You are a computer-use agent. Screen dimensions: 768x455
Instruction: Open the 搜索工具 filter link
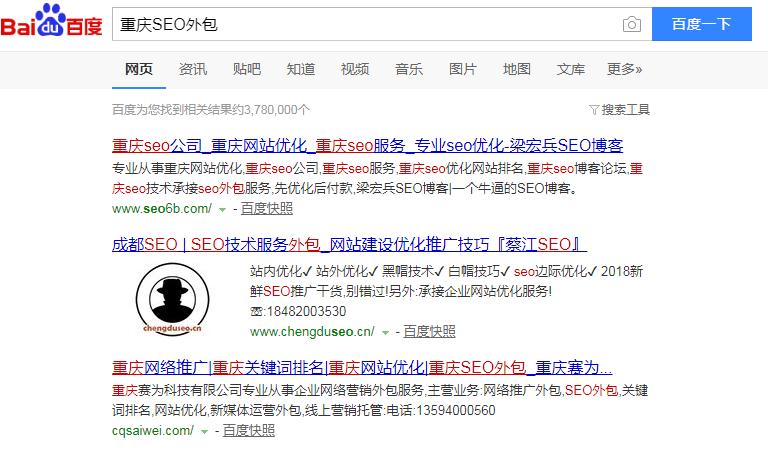pos(625,110)
